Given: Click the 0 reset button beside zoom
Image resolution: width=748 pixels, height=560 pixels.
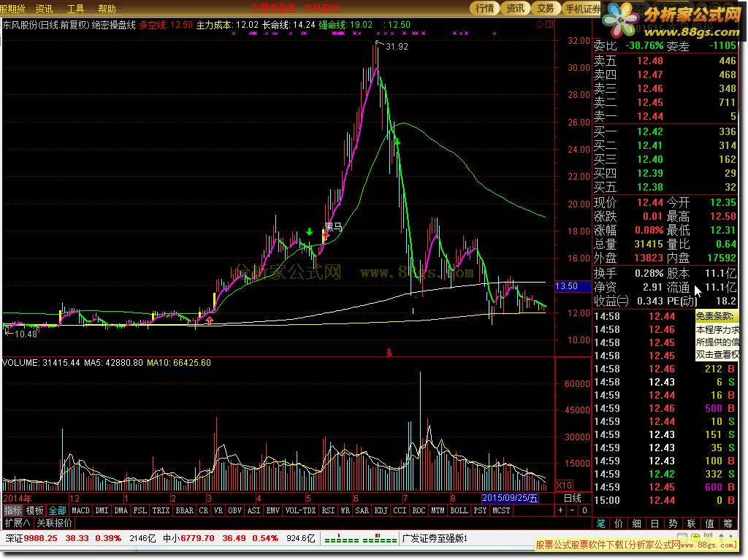Looking at the screenshot, I should pyautogui.click(x=584, y=510).
